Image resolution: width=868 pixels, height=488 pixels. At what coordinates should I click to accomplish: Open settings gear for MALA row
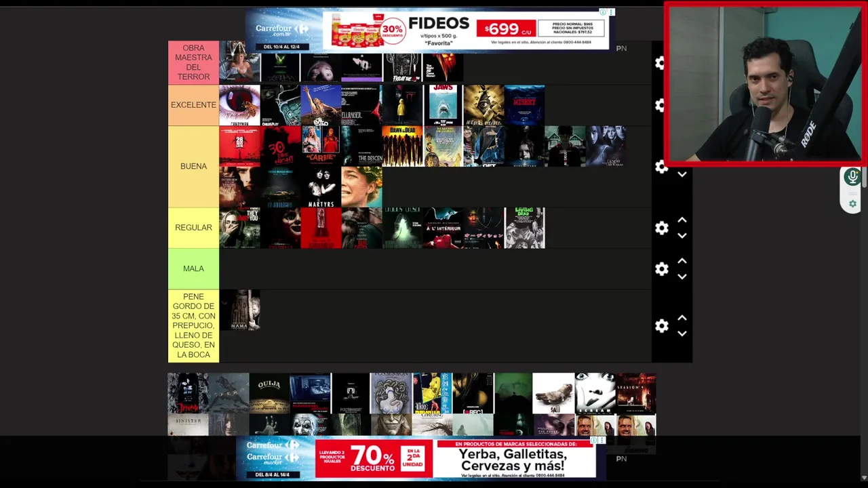(661, 269)
